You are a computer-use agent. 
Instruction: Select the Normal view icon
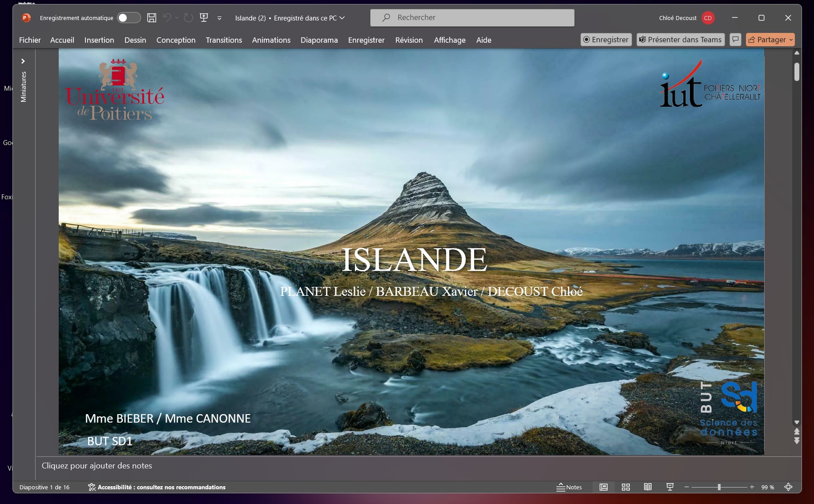[603, 487]
